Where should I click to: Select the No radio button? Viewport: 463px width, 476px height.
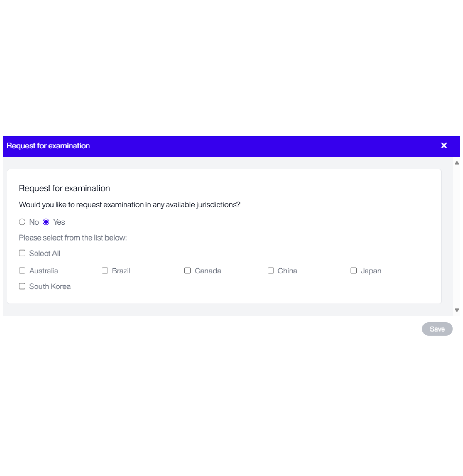[22, 222]
